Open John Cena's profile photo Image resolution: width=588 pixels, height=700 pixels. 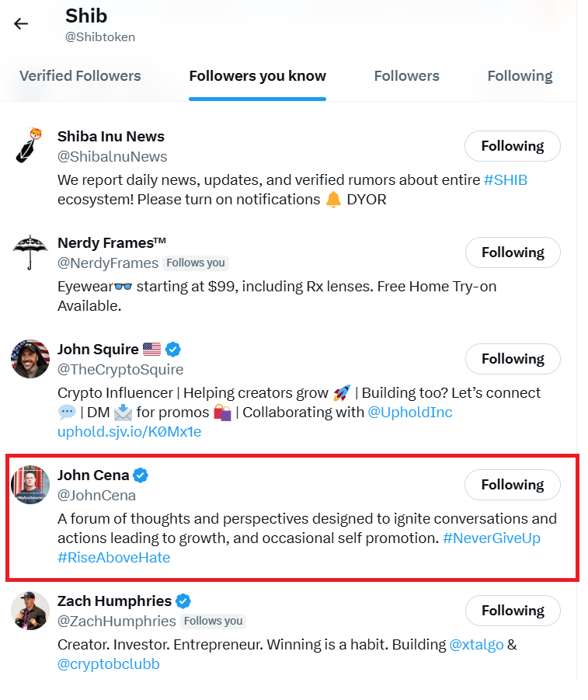[x=30, y=485]
